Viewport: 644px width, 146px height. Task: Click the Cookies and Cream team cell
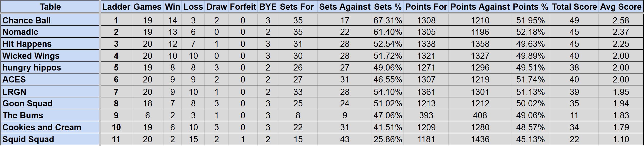pyautogui.click(x=42, y=127)
